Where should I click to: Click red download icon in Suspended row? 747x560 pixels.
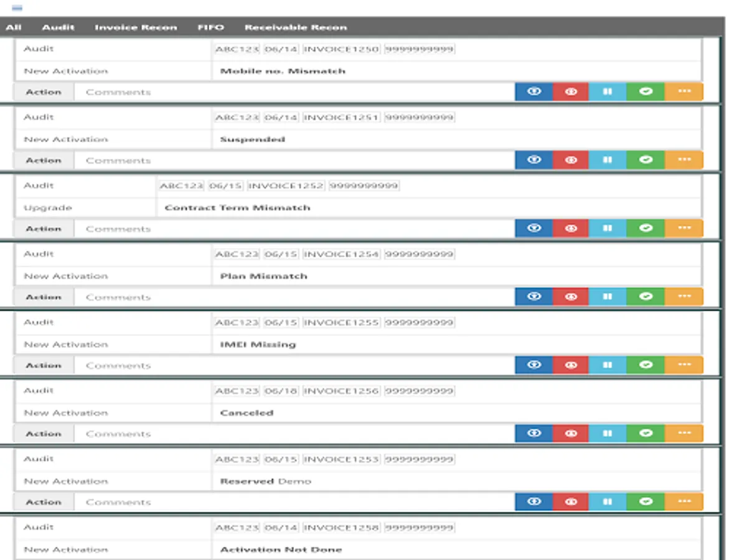coord(571,160)
